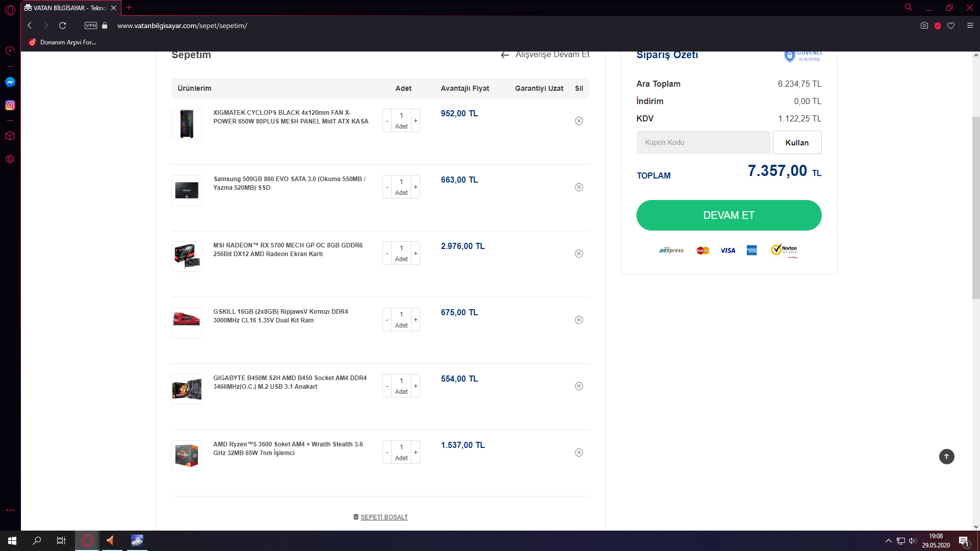
Task: Open sidebar three-dots more menu
Action: tap(10, 510)
